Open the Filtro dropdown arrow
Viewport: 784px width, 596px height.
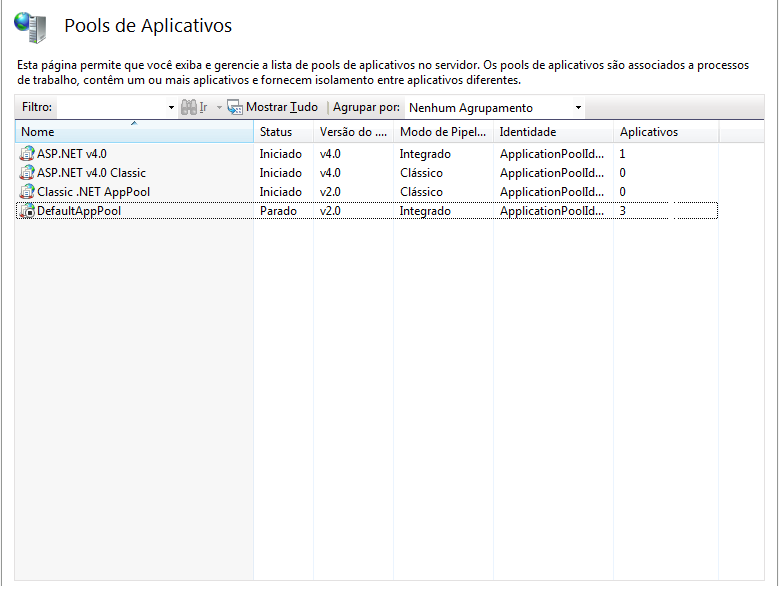171,108
